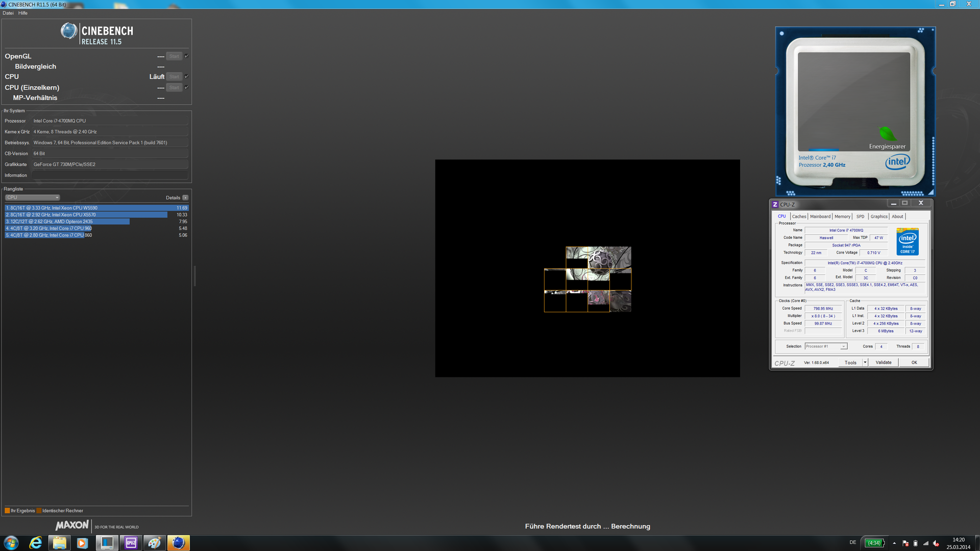Open Internet Explorer from the taskbar
This screenshot has width=980, height=551.
(x=36, y=543)
